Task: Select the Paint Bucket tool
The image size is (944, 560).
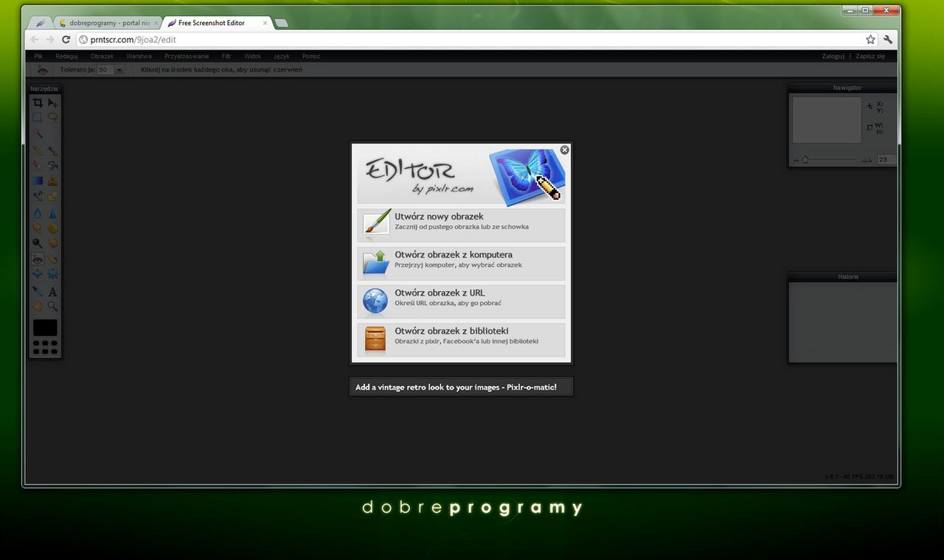Action: click(x=52, y=165)
